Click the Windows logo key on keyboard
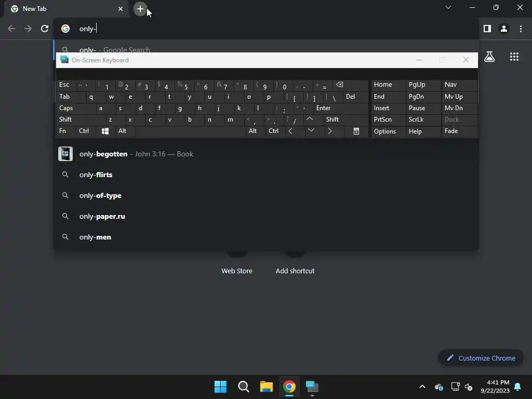Image resolution: width=532 pixels, height=399 pixels. pyautogui.click(x=105, y=131)
